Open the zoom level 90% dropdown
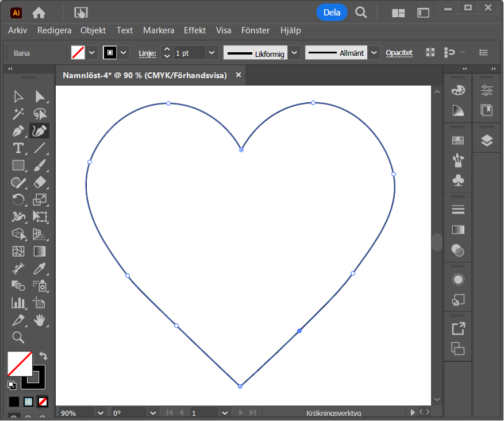504x421 pixels. (x=101, y=413)
